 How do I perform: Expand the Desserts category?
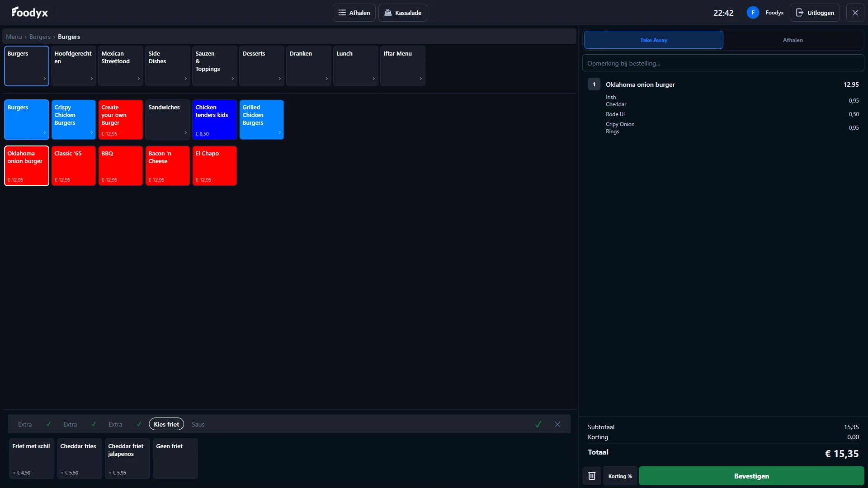(x=262, y=66)
